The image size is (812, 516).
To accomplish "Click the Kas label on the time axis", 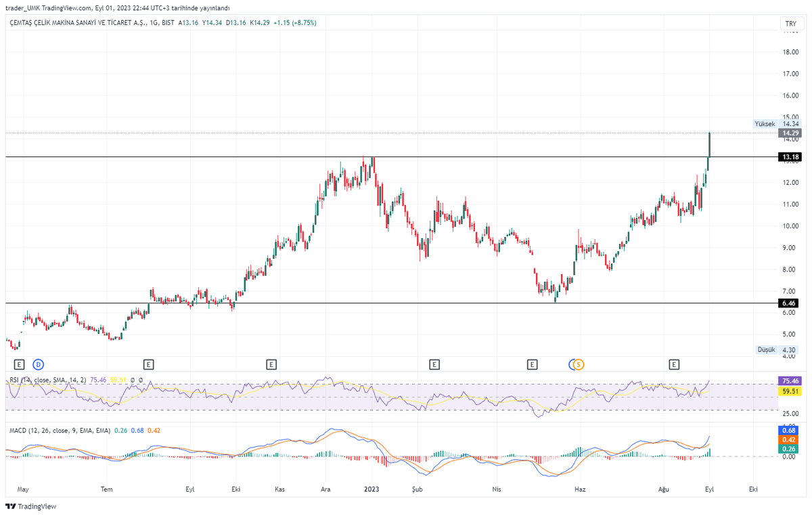I will 280,488.
